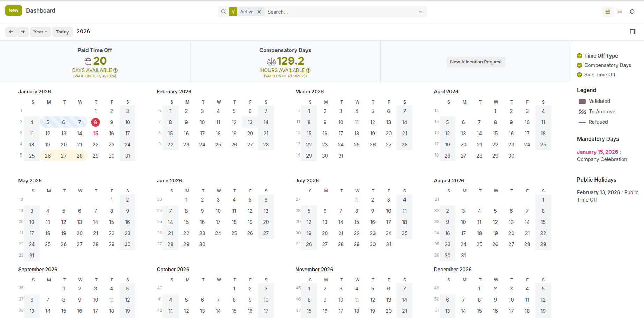Remove the Active filter tag
Image resolution: width=644 pixels, height=318 pixels.
(259, 12)
